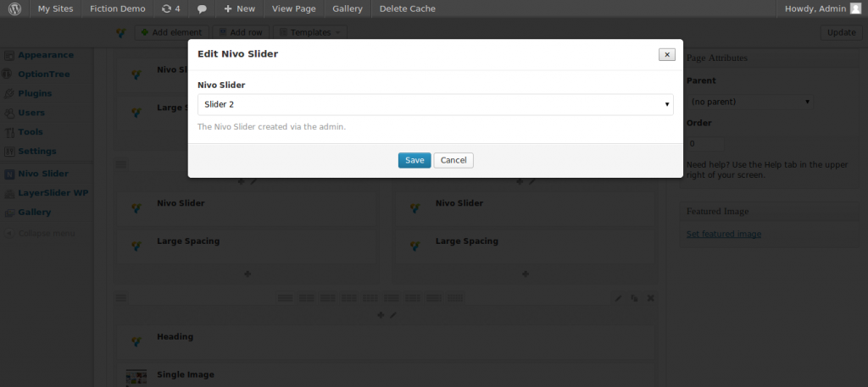The width and height of the screenshot is (868, 387).
Task: Click Gallery in the admin bar
Action: click(348, 8)
